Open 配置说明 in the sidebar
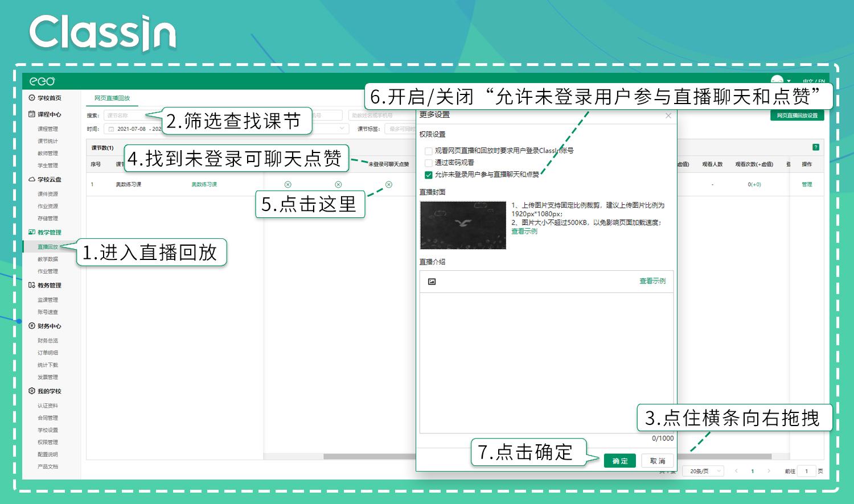Image resolution: width=854 pixels, height=504 pixels. [48, 455]
